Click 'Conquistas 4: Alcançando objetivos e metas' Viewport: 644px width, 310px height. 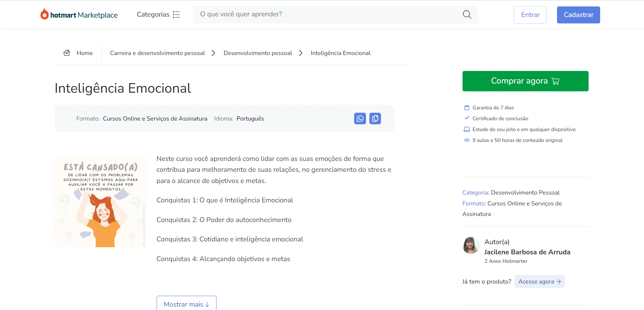tap(223, 259)
